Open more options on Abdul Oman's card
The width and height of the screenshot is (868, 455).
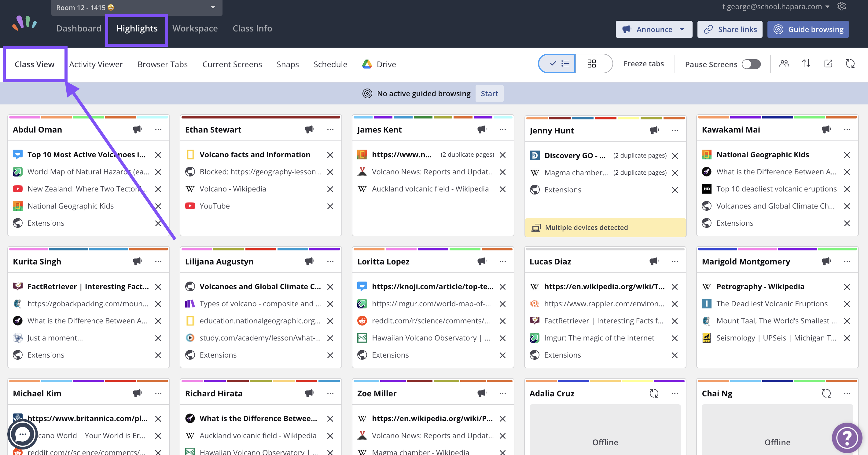pos(158,129)
